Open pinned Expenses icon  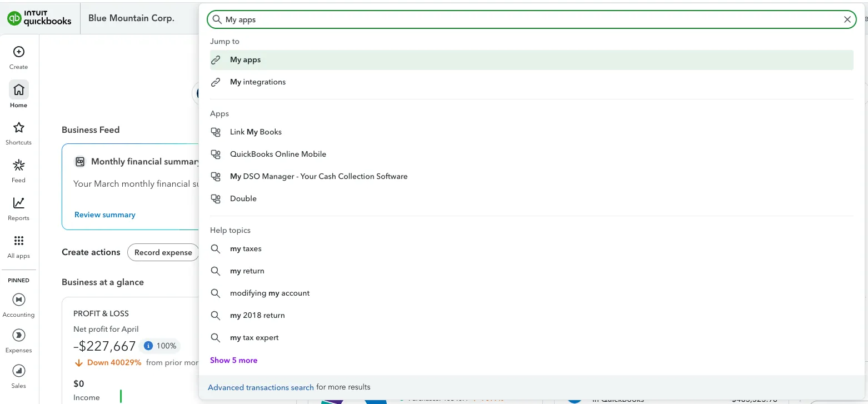18,335
